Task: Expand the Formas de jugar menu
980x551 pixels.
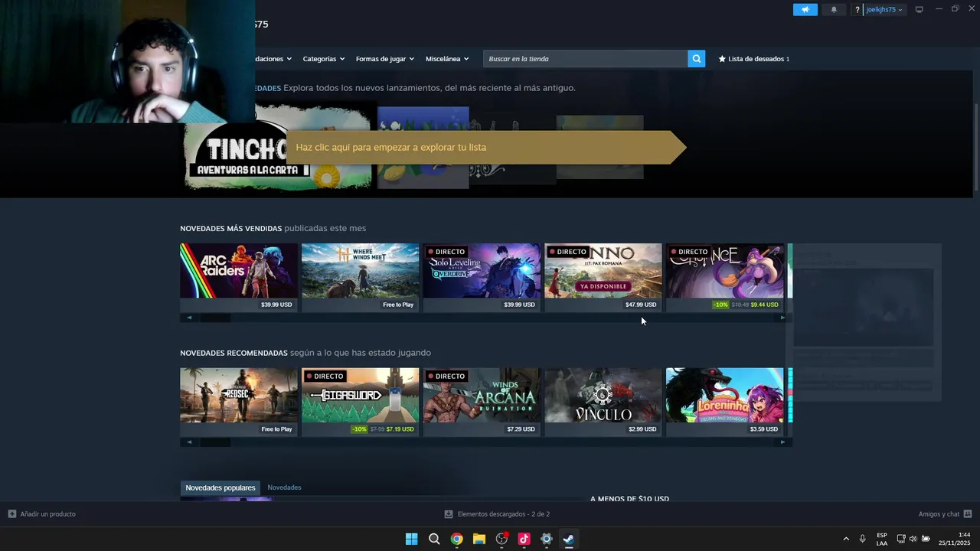Action: (x=384, y=59)
